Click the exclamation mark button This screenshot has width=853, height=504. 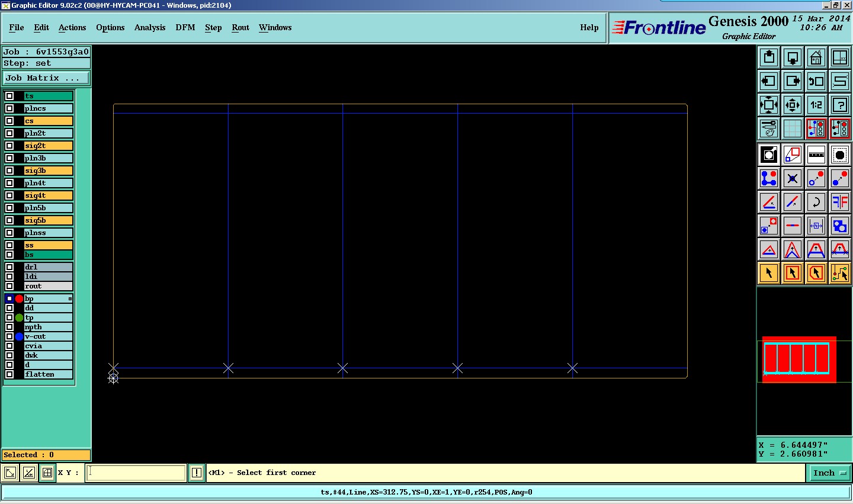(197, 473)
